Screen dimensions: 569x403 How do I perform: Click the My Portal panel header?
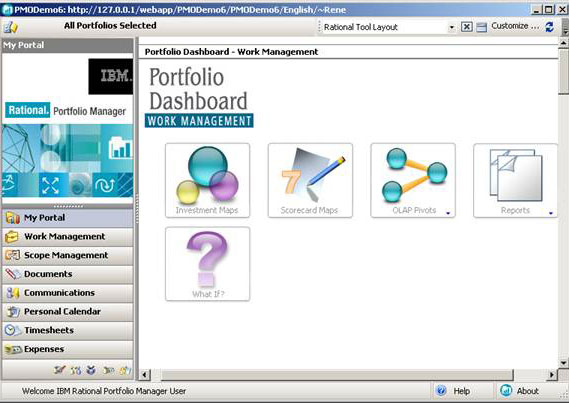pos(67,45)
